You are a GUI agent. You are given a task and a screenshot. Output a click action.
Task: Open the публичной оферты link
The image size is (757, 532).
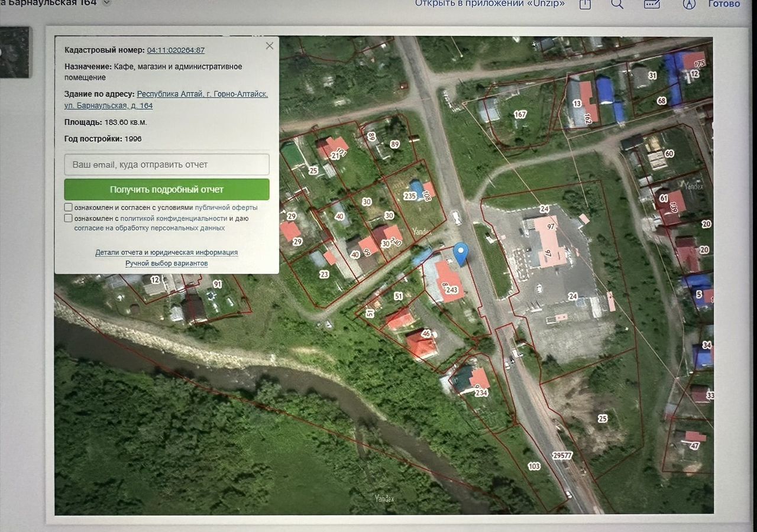[226, 207]
